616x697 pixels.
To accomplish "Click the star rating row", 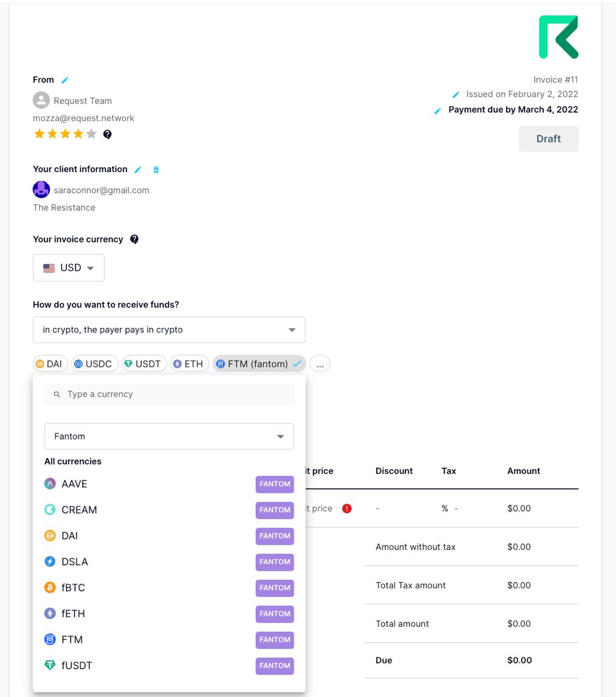I will click(x=65, y=134).
